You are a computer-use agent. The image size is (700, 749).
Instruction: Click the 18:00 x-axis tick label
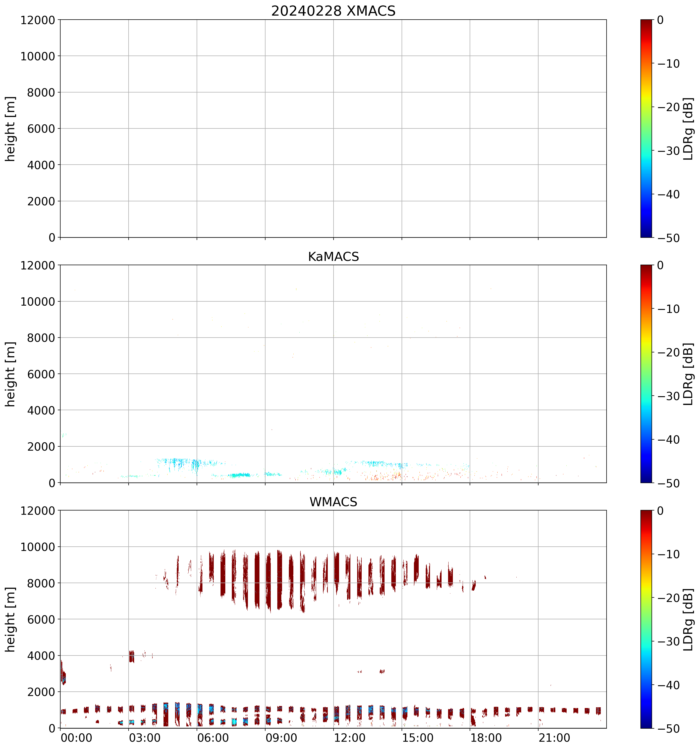pyautogui.click(x=486, y=738)
